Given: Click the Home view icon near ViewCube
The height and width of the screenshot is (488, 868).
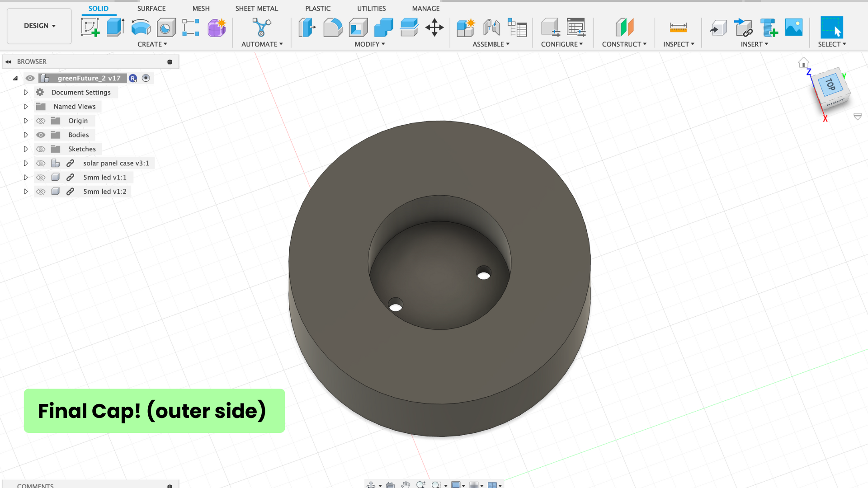Looking at the screenshot, I should click(803, 62).
